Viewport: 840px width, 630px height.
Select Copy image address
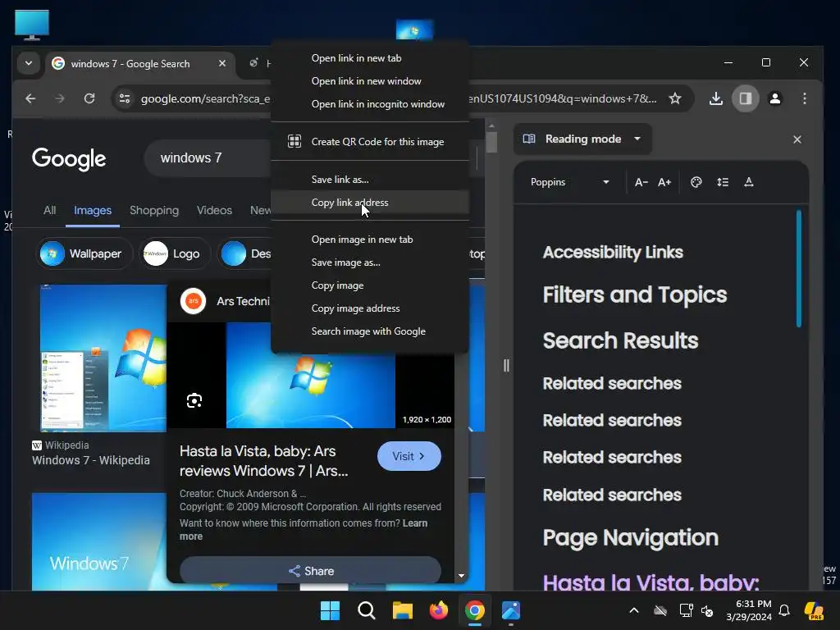pos(370,308)
